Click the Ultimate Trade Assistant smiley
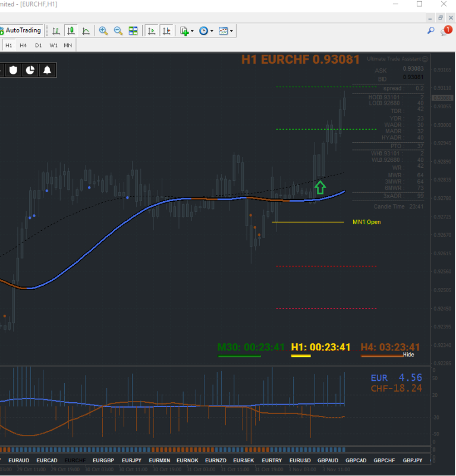The height and width of the screenshot is (476, 456). (x=425, y=59)
